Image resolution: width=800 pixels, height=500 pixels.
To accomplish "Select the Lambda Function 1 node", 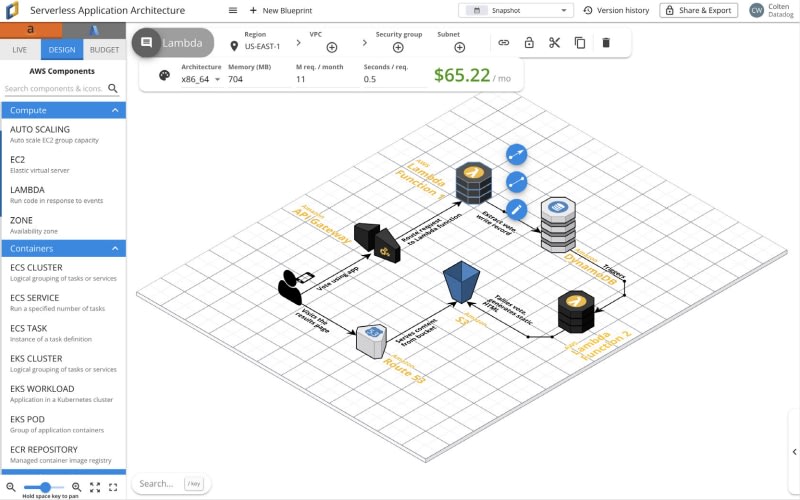I will 473,183.
